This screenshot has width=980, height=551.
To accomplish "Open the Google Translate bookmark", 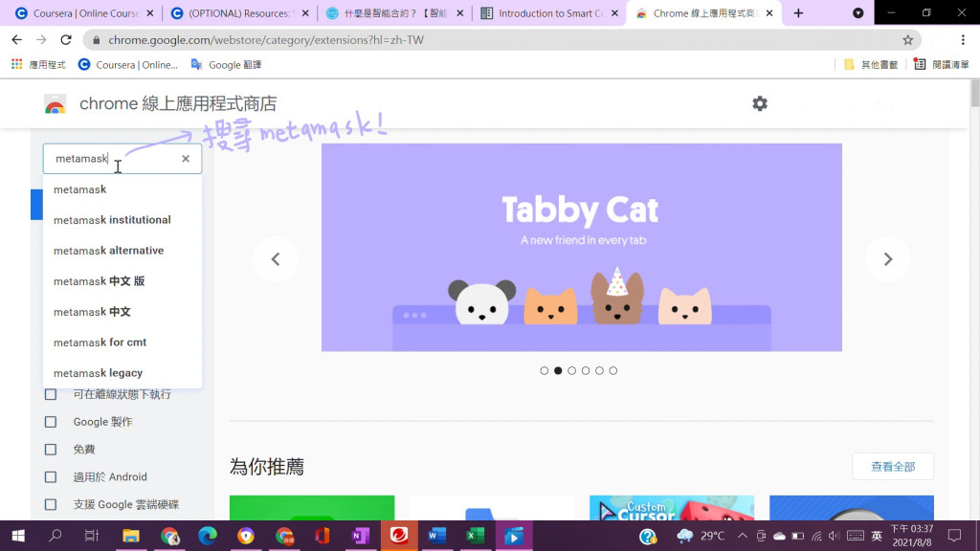I will (x=226, y=64).
